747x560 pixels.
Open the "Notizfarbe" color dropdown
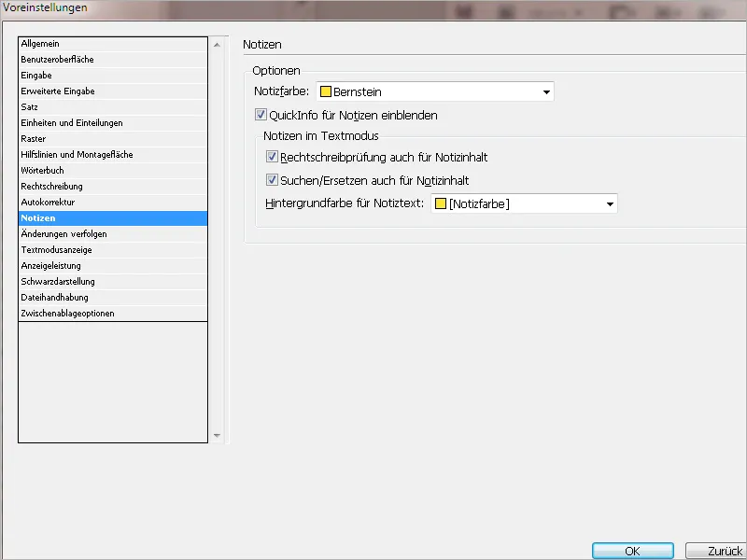[546, 91]
